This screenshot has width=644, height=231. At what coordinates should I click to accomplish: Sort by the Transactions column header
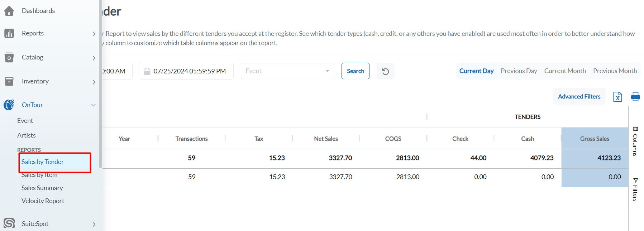click(x=192, y=139)
